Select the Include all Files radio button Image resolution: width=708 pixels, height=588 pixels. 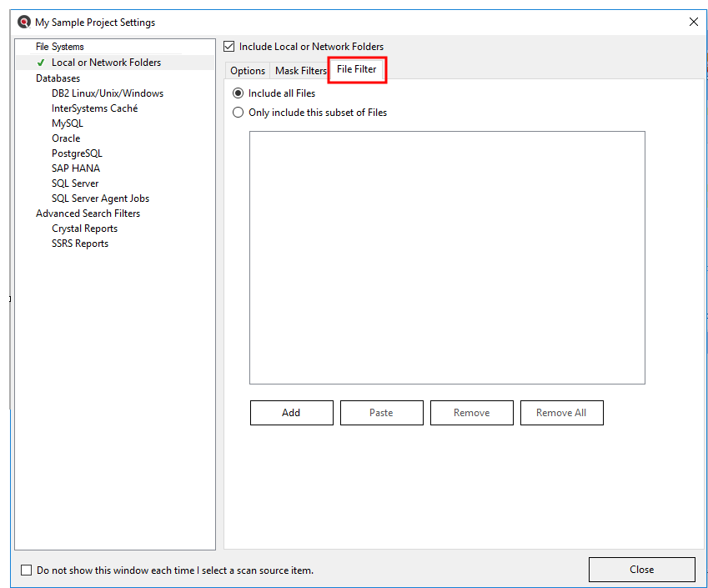coord(239,93)
